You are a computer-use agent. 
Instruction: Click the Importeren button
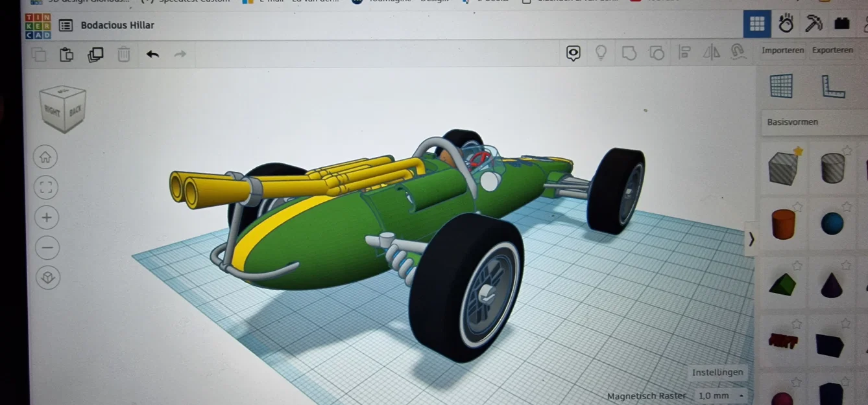783,51
